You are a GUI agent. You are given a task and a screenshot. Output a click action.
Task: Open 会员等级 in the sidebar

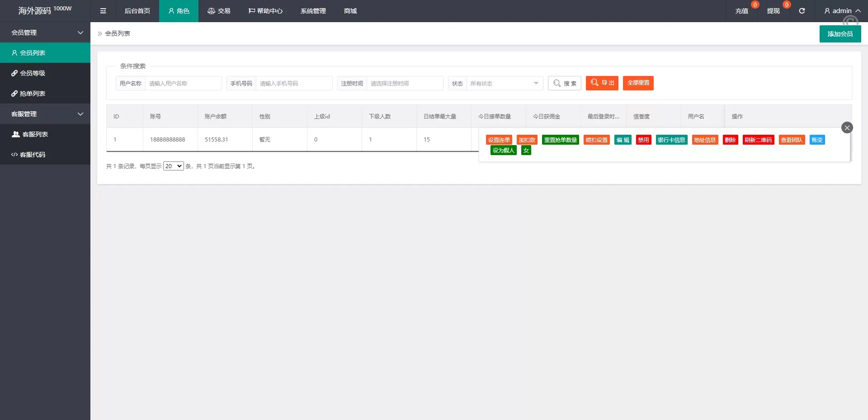[x=33, y=73]
